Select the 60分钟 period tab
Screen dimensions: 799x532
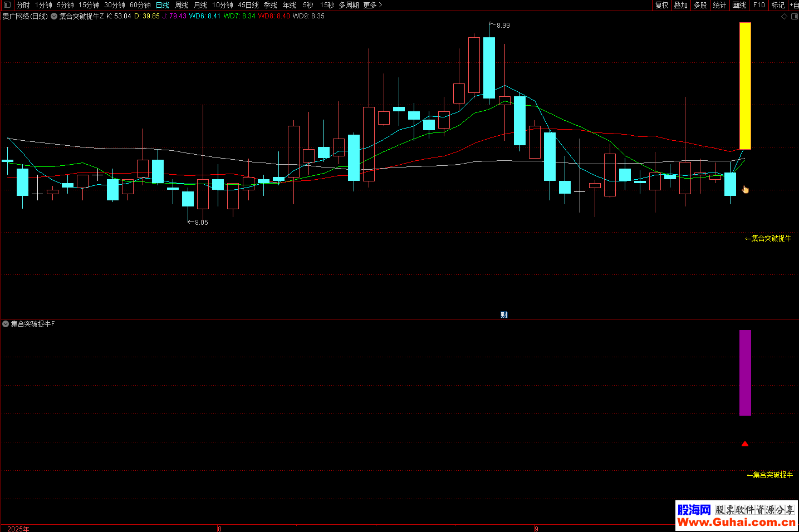(x=140, y=5)
